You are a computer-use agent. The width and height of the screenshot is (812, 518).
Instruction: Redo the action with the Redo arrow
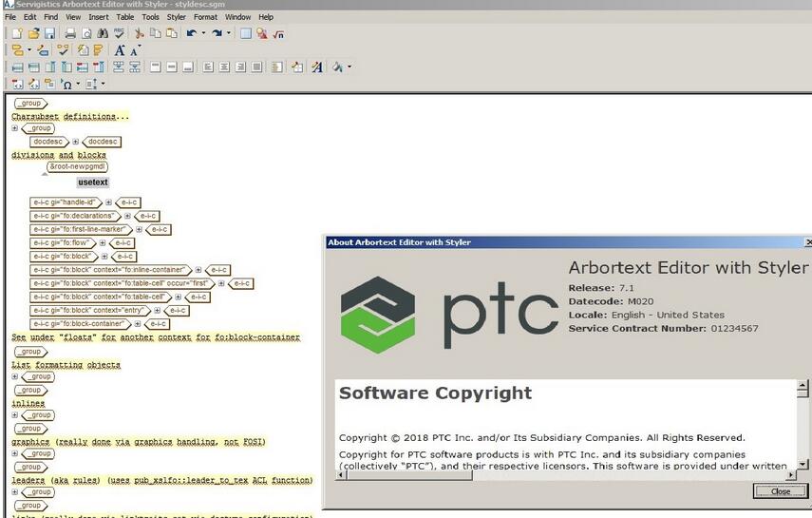(217, 33)
